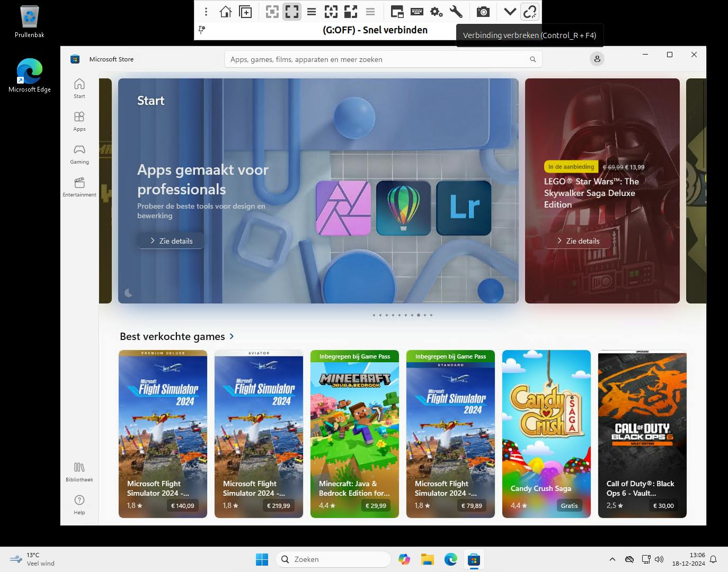The width and height of the screenshot is (728, 572).
Task: Toggle fullscreen mode in the remote toolbar
Action: (x=291, y=11)
